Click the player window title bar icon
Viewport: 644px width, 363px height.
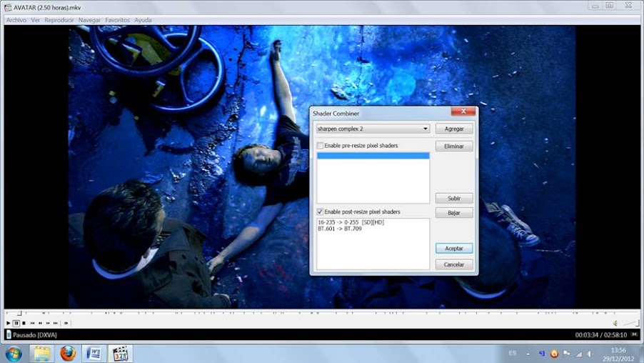click(x=8, y=7)
